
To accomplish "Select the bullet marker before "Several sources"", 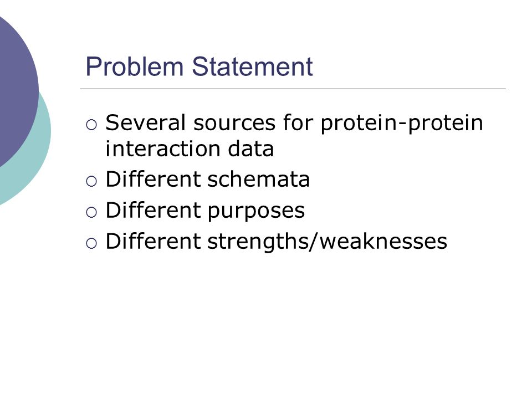I will [91, 125].
